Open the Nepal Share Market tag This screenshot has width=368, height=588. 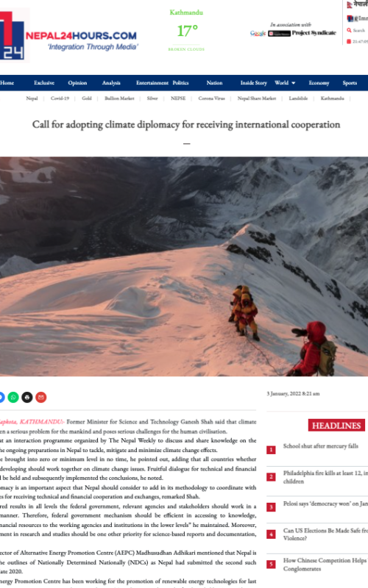(256, 98)
